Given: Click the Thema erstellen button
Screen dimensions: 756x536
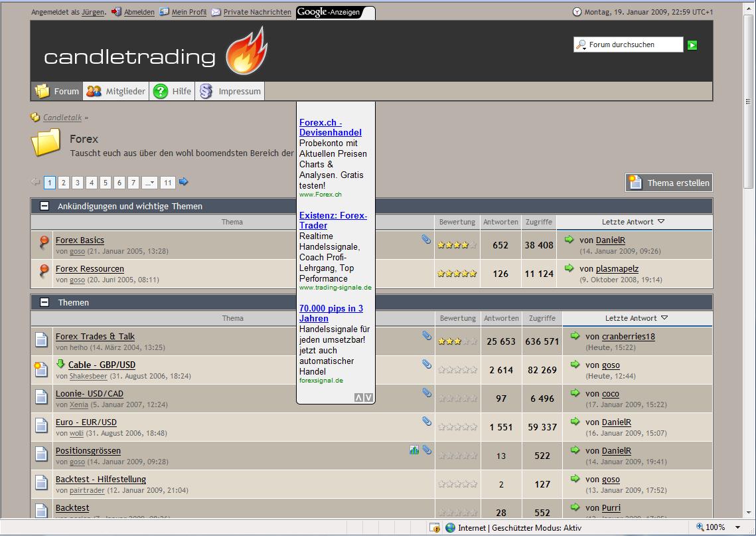Looking at the screenshot, I should (x=669, y=183).
